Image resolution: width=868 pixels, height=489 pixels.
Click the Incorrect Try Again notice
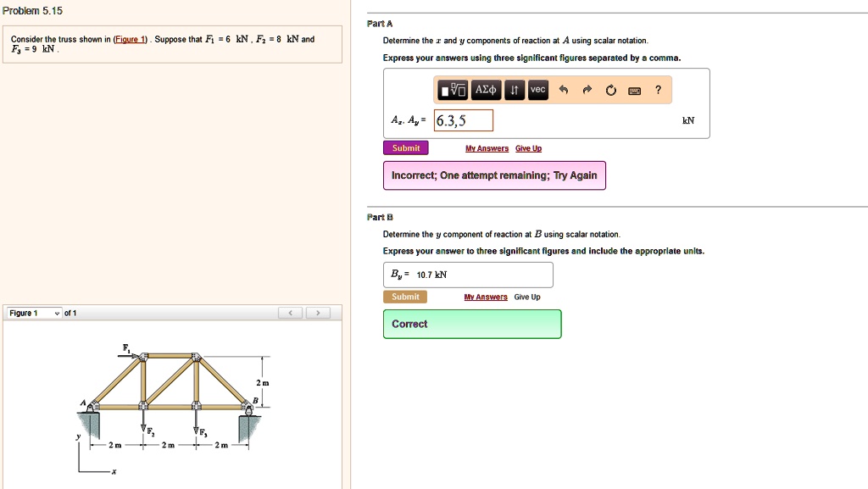[x=494, y=175]
